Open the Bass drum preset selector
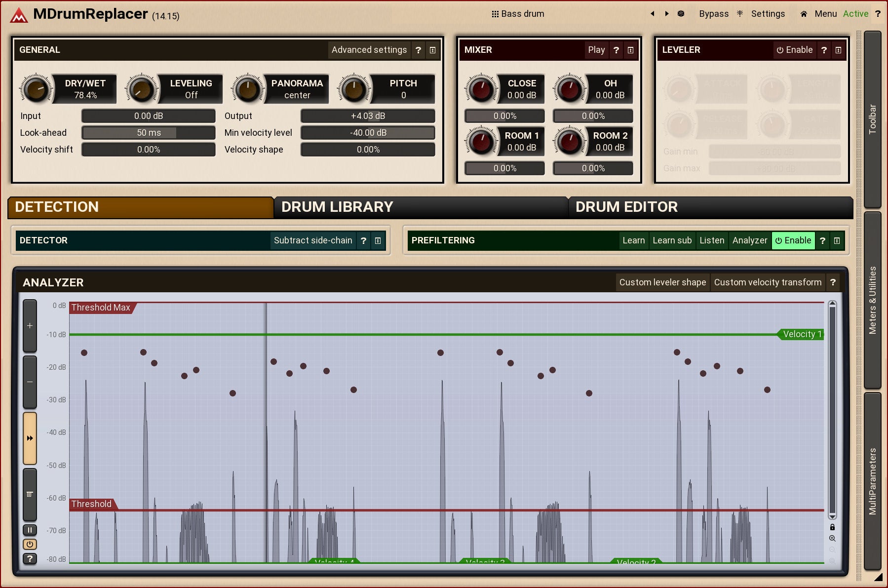This screenshot has width=888, height=588. (x=518, y=14)
